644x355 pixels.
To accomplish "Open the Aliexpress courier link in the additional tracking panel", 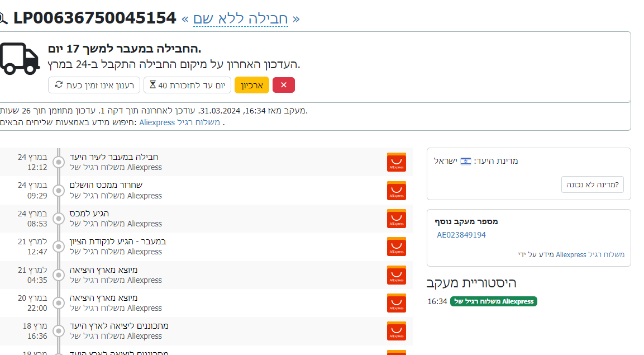I will click(590, 255).
